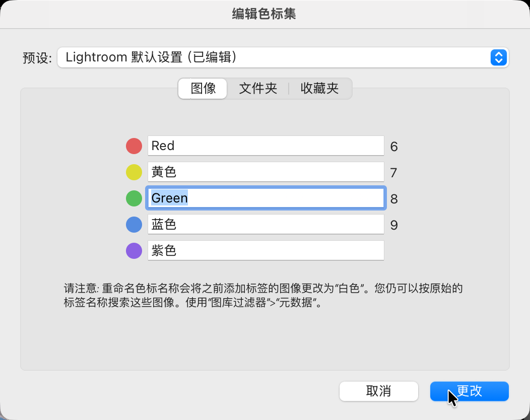Switch to the 文件夹 tab
This screenshot has height=420, width=530.
coord(258,88)
